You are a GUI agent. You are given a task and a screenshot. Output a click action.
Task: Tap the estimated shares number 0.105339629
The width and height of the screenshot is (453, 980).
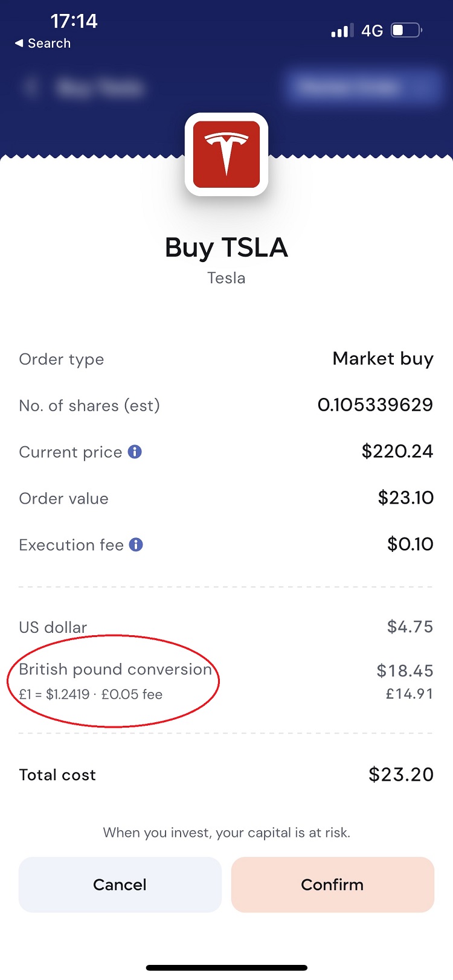click(x=375, y=405)
